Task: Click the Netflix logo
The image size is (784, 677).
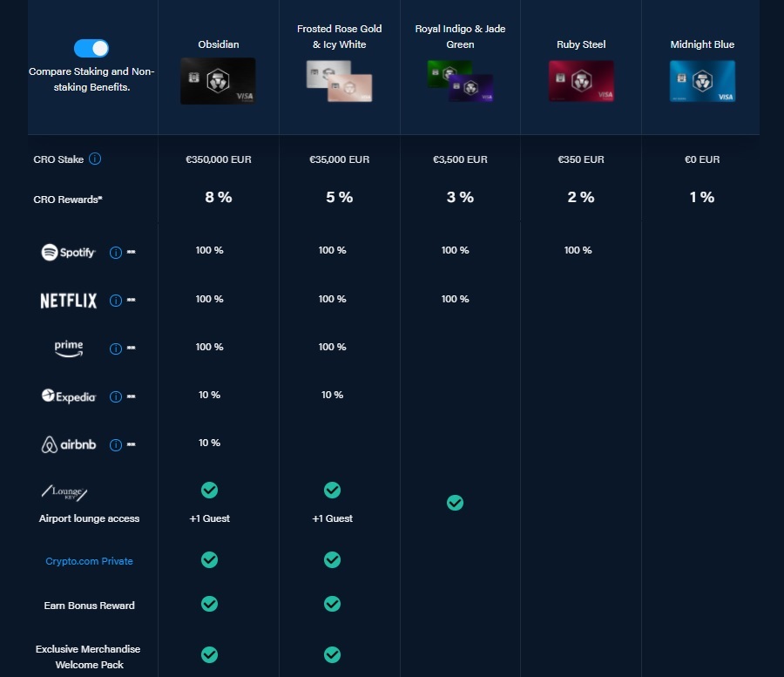Action: [69, 301]
